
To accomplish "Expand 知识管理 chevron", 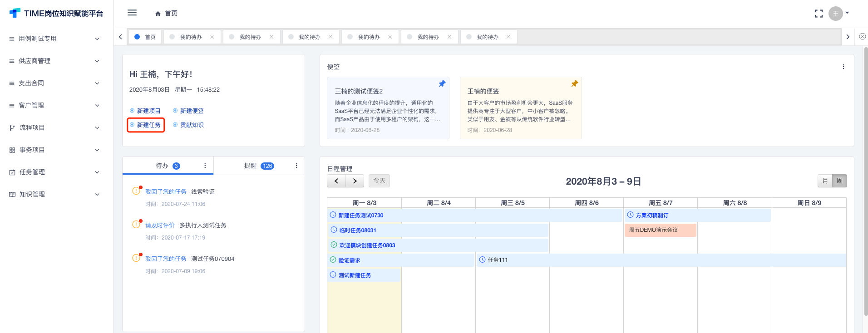I will [x=97, y=195].
